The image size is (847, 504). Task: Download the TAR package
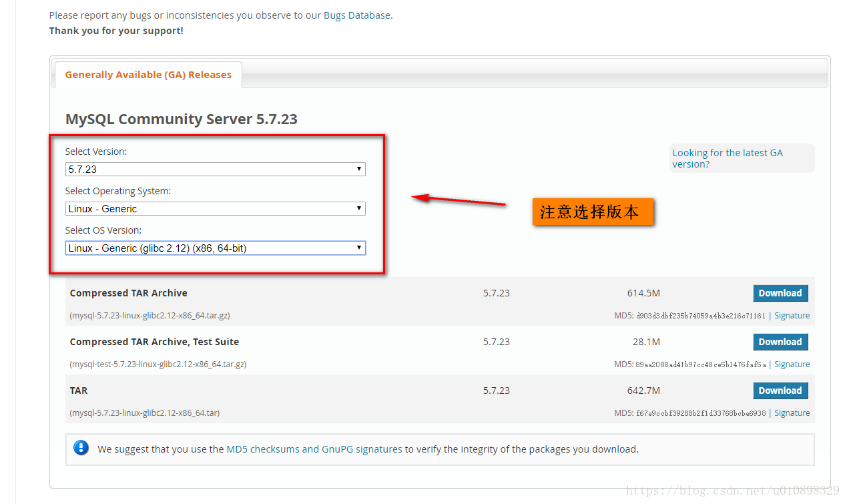pyautogui.click(x=780, y=391)
